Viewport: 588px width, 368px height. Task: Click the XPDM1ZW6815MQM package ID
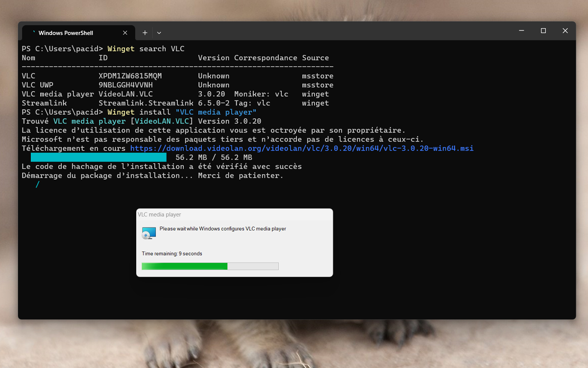[130, 76]
